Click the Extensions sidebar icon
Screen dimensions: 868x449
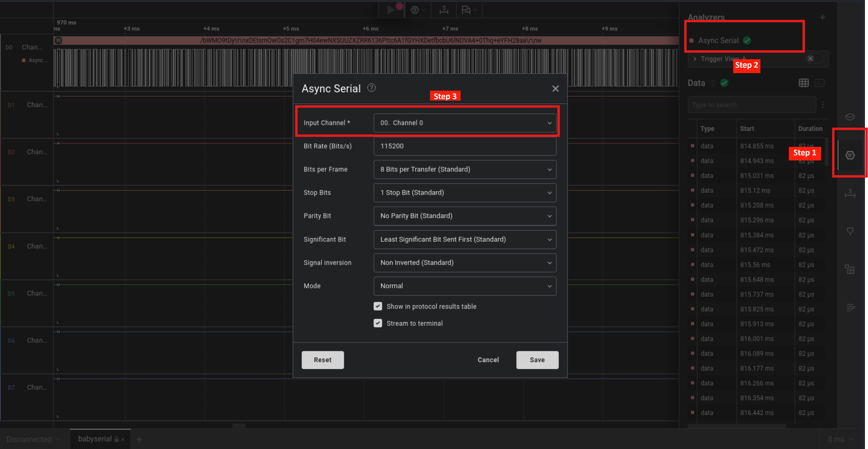point(850,270)
